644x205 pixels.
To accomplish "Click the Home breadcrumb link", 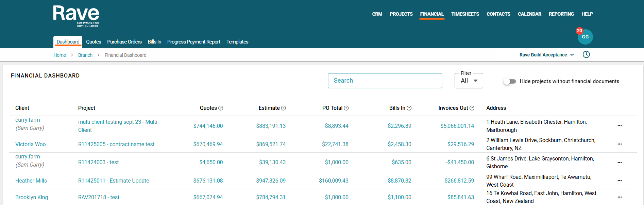I will tap(60, 55).
